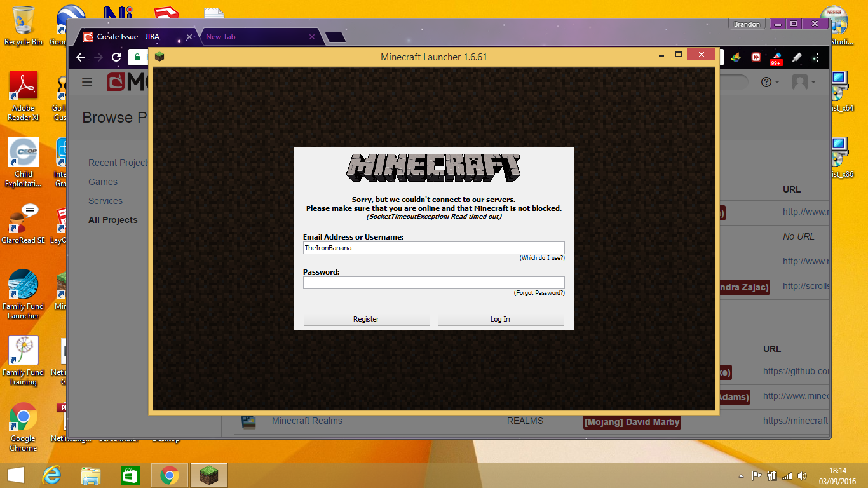Screen dimensions: 868x488
Task: Focus the Email Address or Username field
Action: coord(434,248)
